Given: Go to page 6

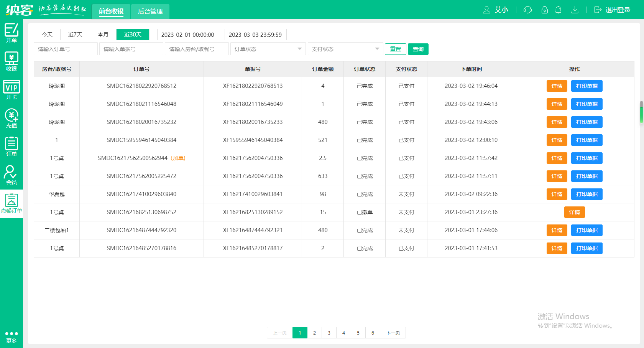Looking at the screenshot, I should (373, 333).
